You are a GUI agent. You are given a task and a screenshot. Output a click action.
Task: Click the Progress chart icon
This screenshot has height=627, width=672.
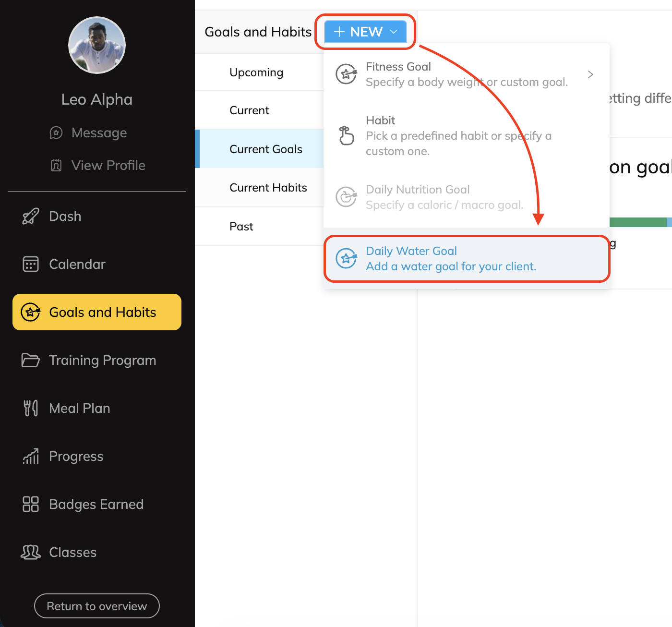click(30, 456)
